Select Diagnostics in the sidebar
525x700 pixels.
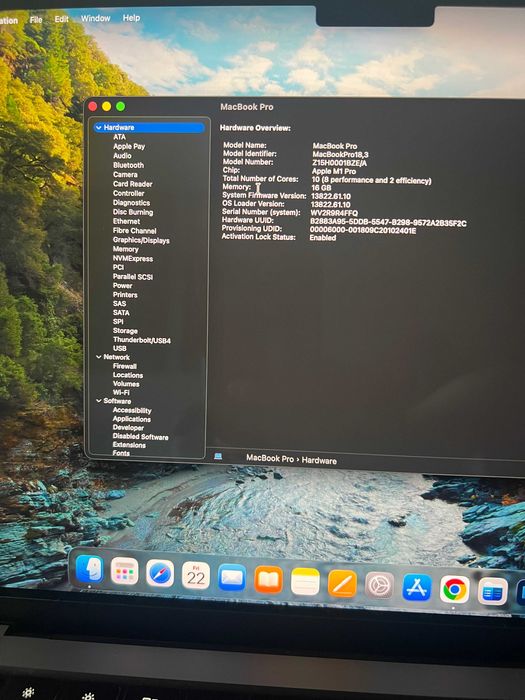click(x=131, y=203)
